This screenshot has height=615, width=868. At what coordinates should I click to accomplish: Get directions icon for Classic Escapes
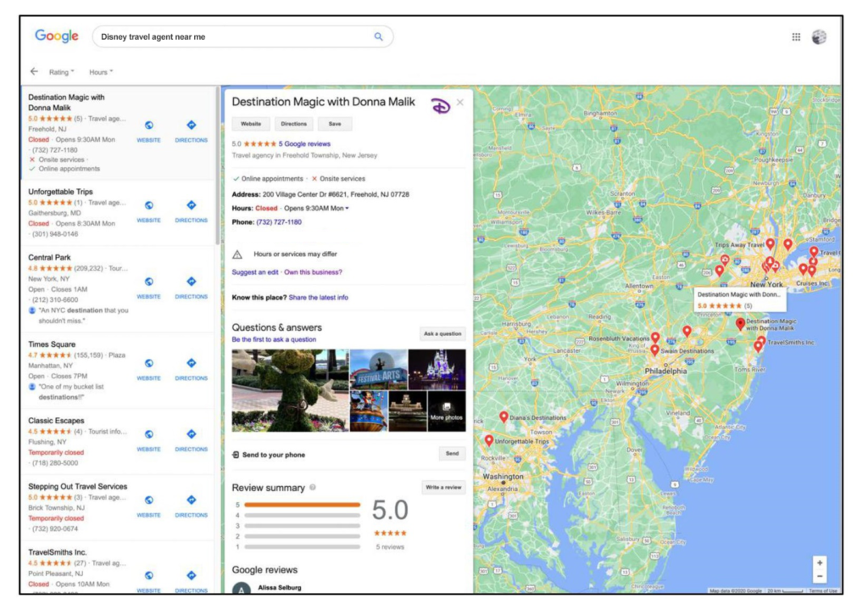[191, 434]
